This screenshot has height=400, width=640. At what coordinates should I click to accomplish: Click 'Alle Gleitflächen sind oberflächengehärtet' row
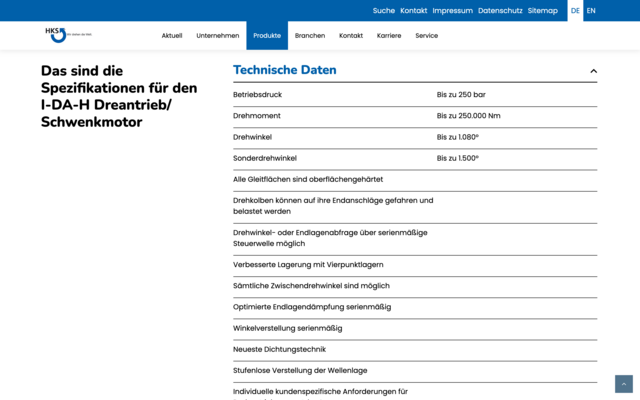pyautogui.click(x=415, y=180)
